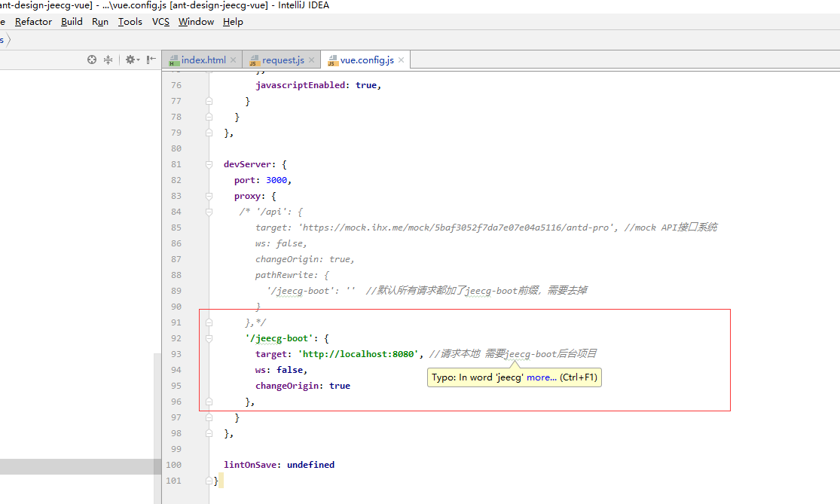
Task: Click the port value 3000
Action: pos(276,180)
